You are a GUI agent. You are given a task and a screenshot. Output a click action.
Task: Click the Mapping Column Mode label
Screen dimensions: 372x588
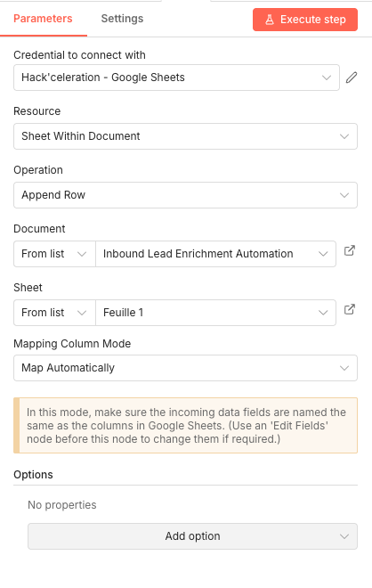tap(72, 344)
